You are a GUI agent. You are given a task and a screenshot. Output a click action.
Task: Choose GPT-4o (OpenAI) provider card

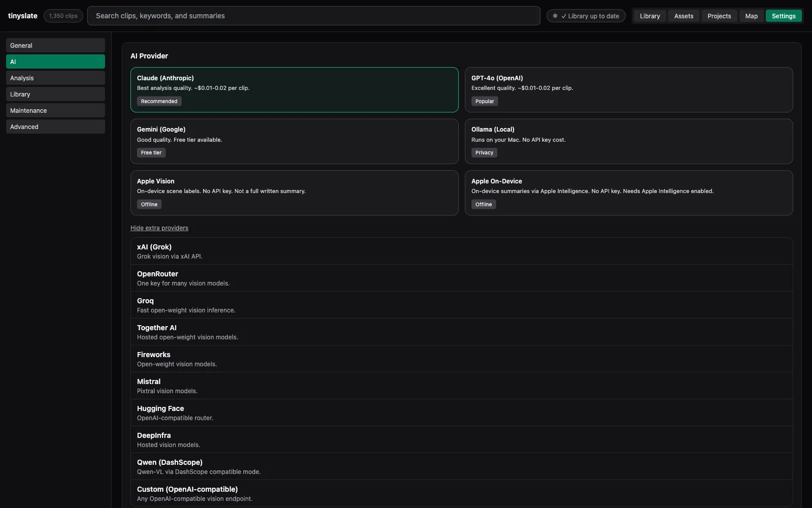pos(629,89)
